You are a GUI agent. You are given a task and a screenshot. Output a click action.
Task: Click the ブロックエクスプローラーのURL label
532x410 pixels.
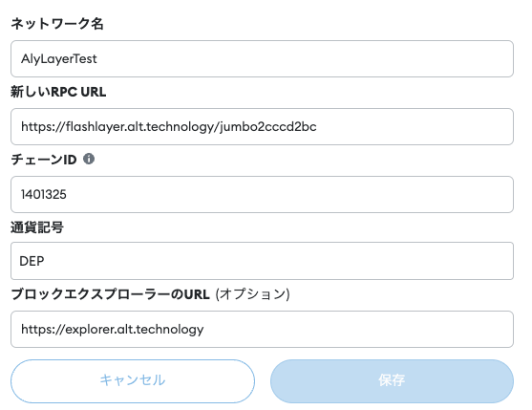pyautogui.click(x=110, y=294)
